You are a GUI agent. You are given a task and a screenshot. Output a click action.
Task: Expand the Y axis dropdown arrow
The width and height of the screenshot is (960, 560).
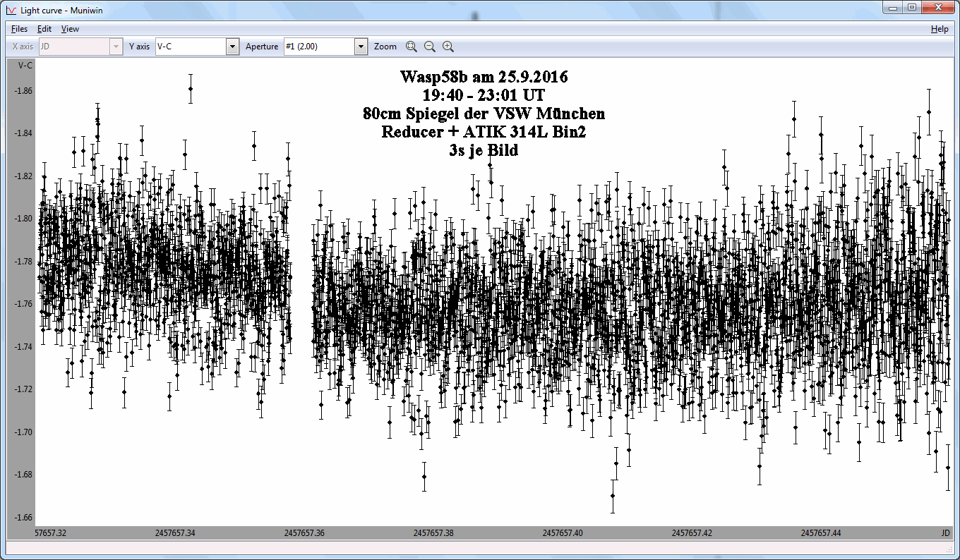[x=232, y=47]
